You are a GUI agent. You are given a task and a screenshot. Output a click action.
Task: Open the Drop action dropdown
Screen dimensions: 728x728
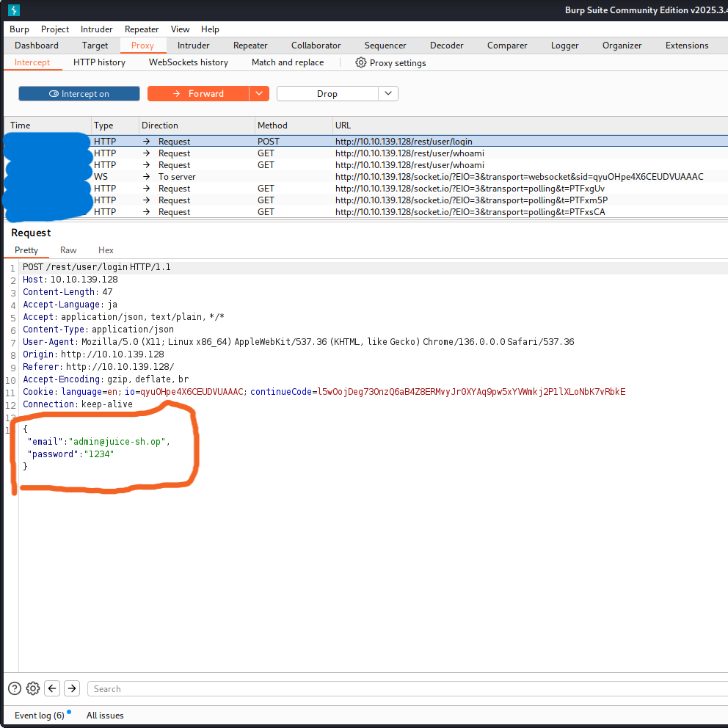(387, 93)
